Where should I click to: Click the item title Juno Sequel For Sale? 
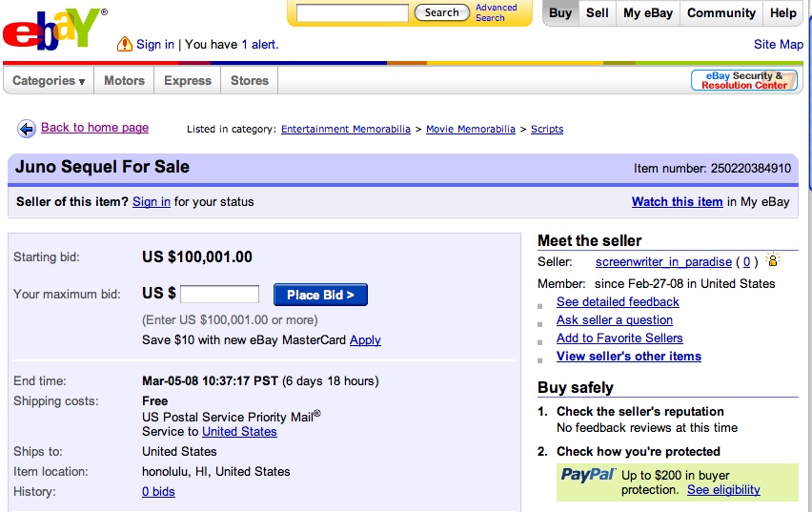click(103, 167)
